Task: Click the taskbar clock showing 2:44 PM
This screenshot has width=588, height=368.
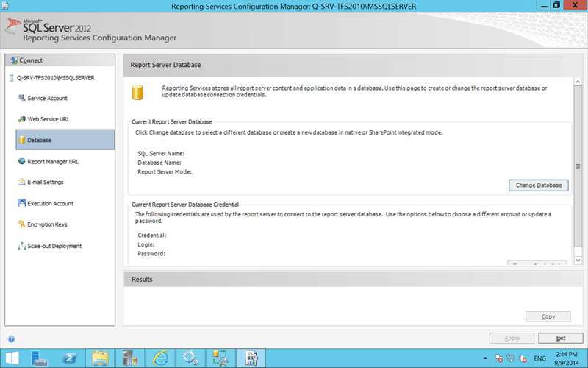Action: click(567, 358)
